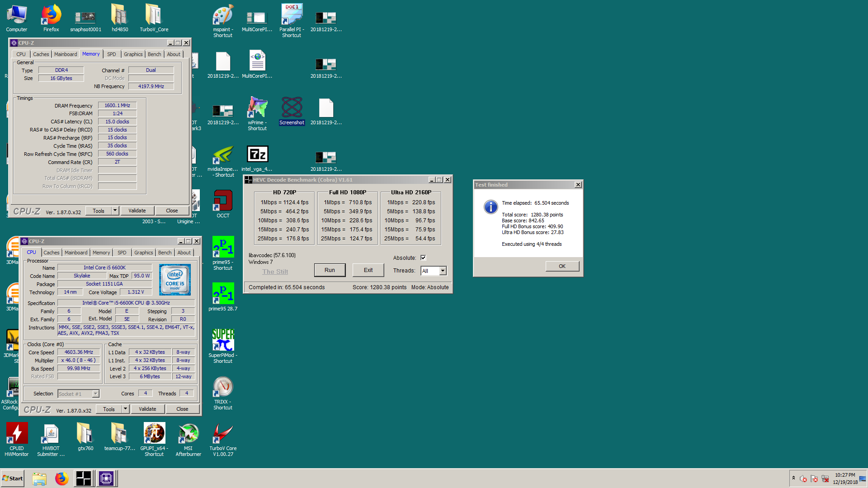This screenshot has height=488, width=868.
Task: Open Mainboard tab in lower CPU-Z
Action: point(76,253)
